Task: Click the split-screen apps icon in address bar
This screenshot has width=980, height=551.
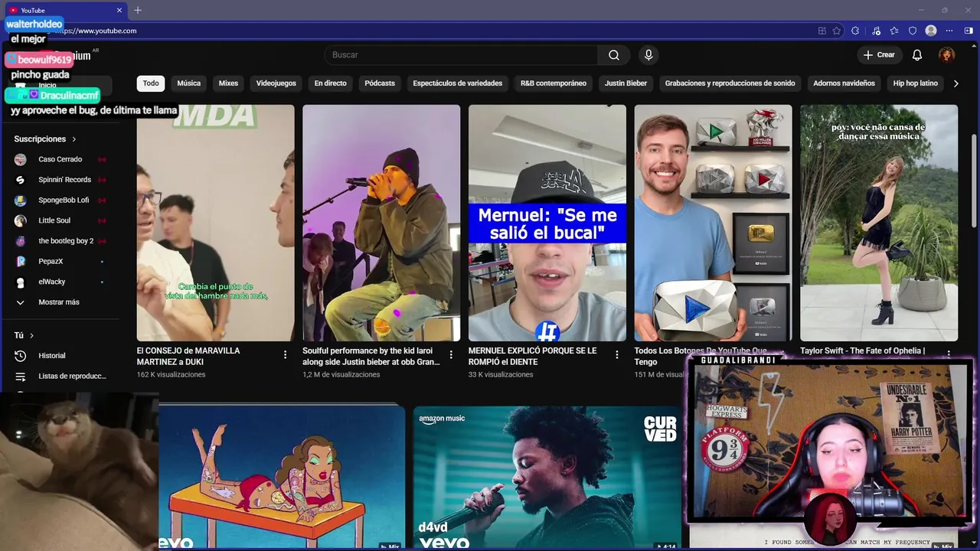Action: pos(822,31)
